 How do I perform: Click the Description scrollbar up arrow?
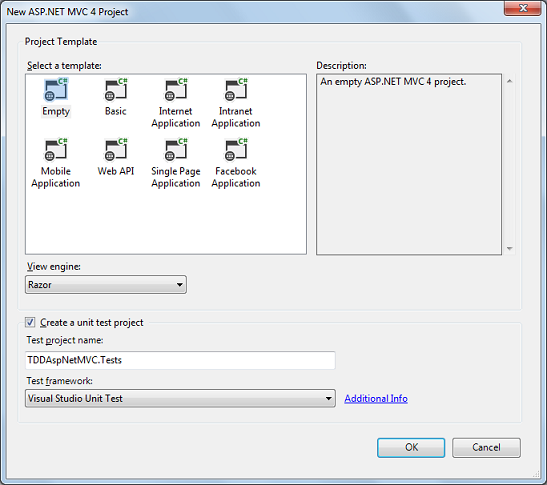[x=509, y=81]
